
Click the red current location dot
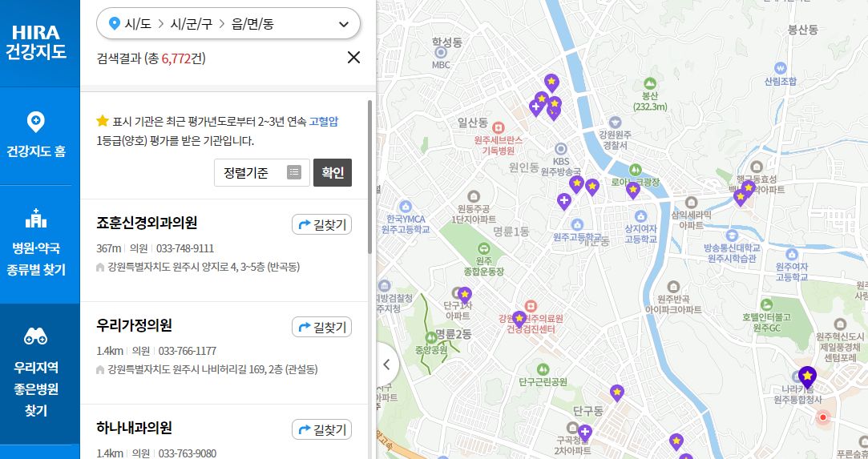(x=823, y=417)
